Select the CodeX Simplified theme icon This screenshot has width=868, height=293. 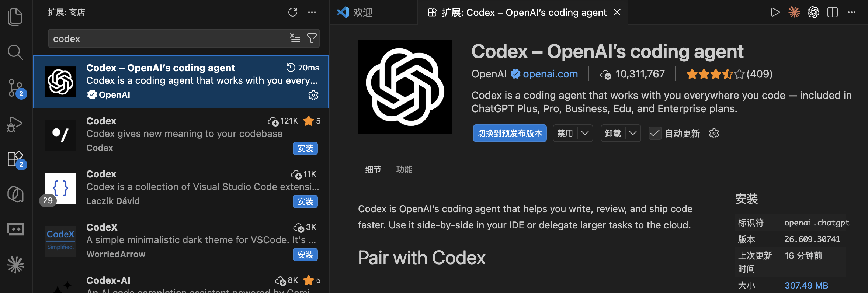click(x=60, y=241)
